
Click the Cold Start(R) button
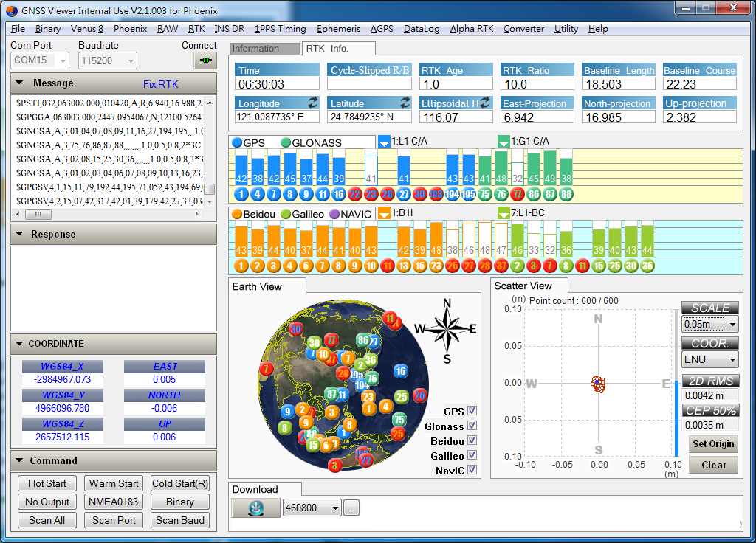coord(179,483)
